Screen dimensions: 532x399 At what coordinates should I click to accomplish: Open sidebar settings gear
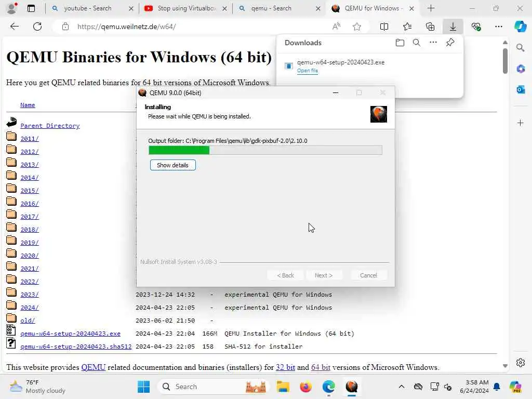[521, 363]
